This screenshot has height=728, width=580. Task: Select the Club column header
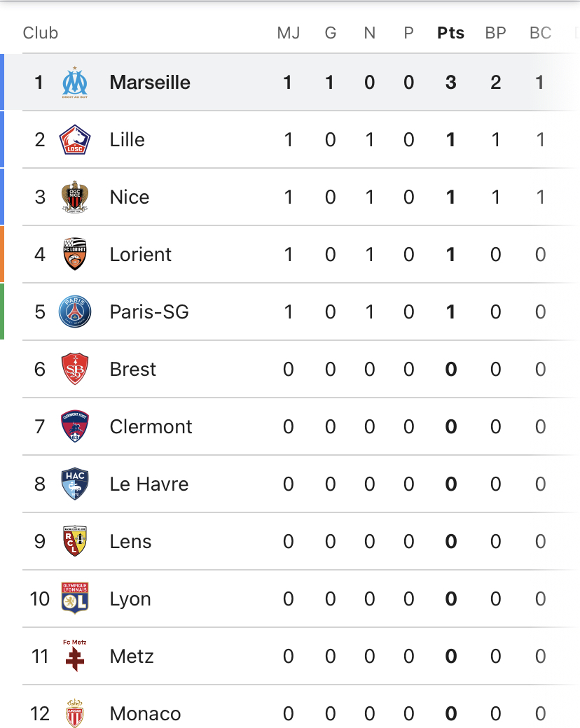(41, 33)
